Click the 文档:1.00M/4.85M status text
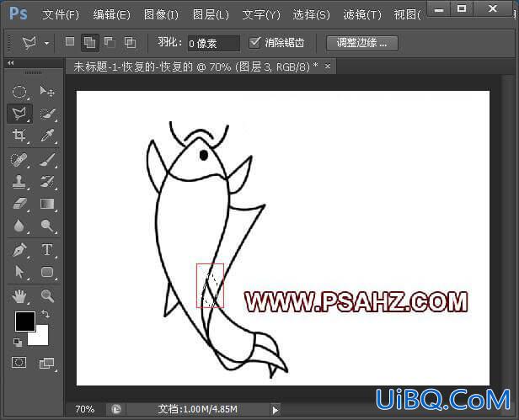The image size is (519, 420). (198, 409)
